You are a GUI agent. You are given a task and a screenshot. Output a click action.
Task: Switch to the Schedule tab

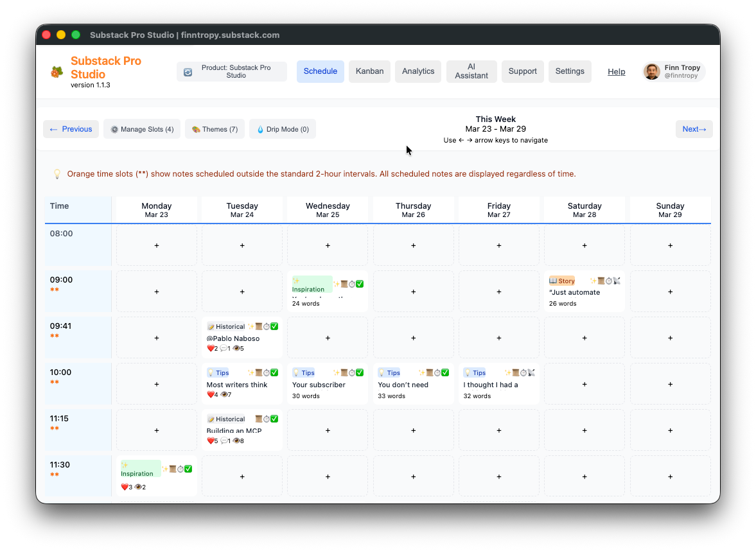click(320, 72)
